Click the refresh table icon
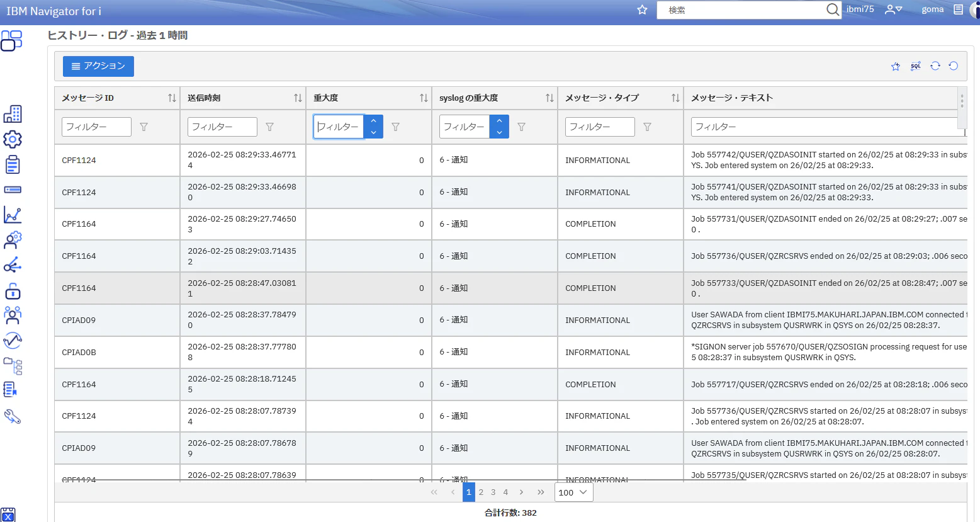 click(935, 66)
